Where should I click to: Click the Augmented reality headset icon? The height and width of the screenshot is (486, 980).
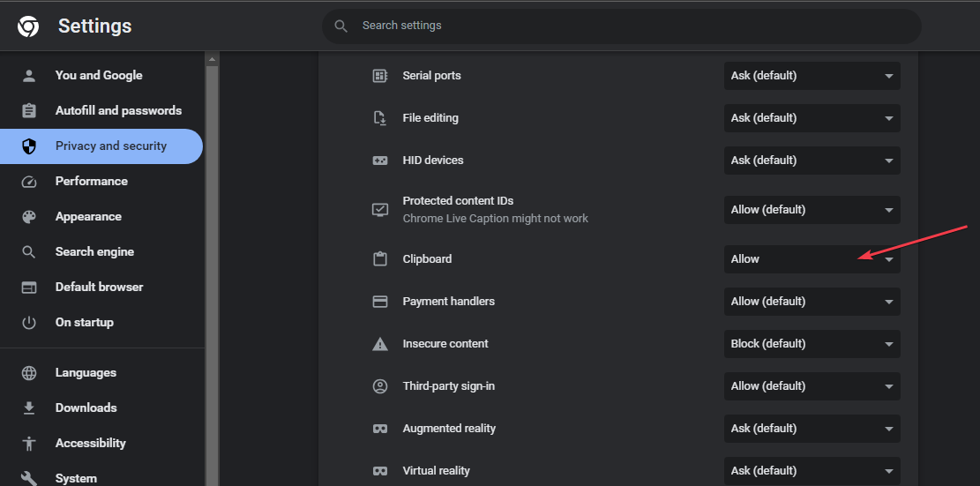tap(380, 429)
